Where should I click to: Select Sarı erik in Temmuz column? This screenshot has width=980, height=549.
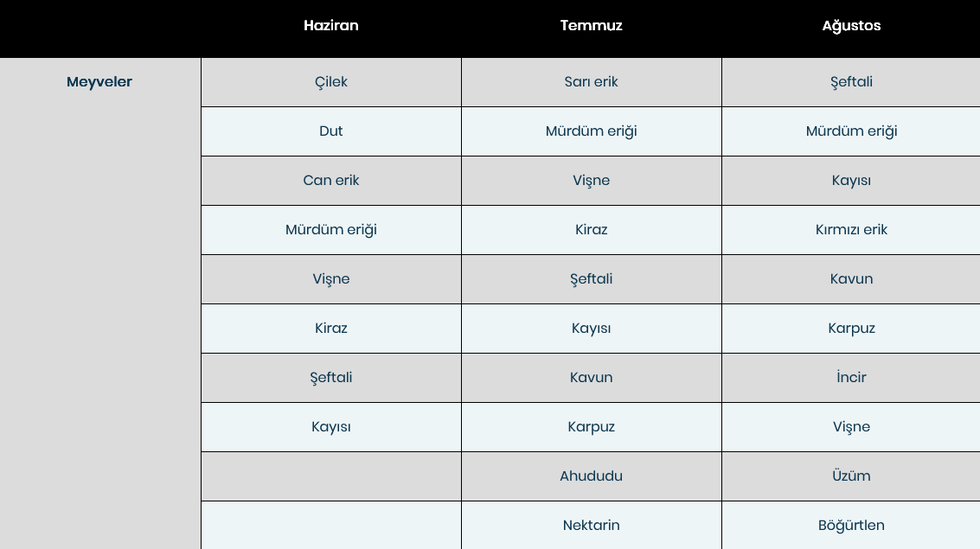[x=592, y=82]
